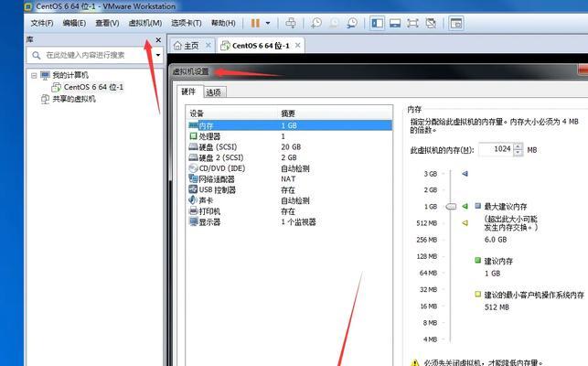
Task: Select the 网络适配器 device row
Action: click(x=290, y=179)
